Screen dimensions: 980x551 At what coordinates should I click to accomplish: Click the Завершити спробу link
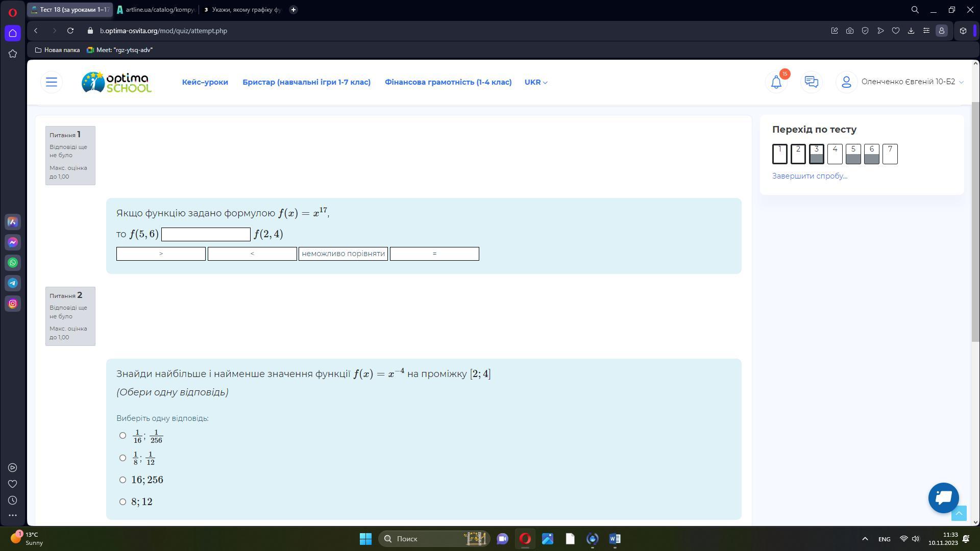click(x=809, y=176)
